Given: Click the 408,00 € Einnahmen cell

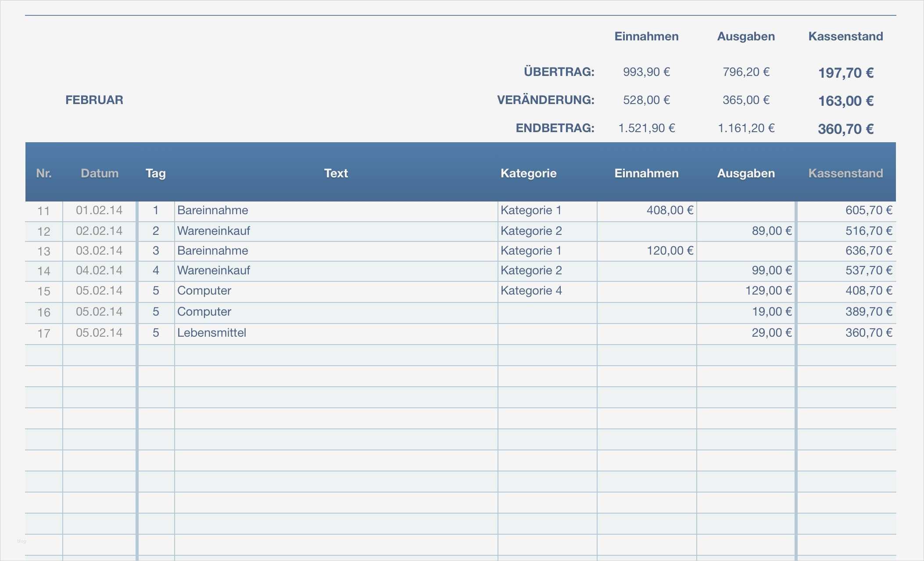Looking at the screenshot, I should [x=670, y=210].
